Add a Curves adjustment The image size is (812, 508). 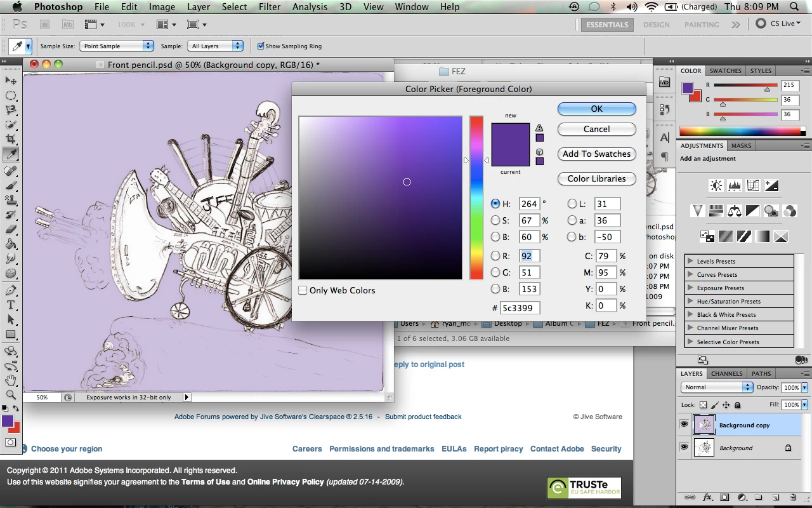pyautogui.click(x=753, y=186)
